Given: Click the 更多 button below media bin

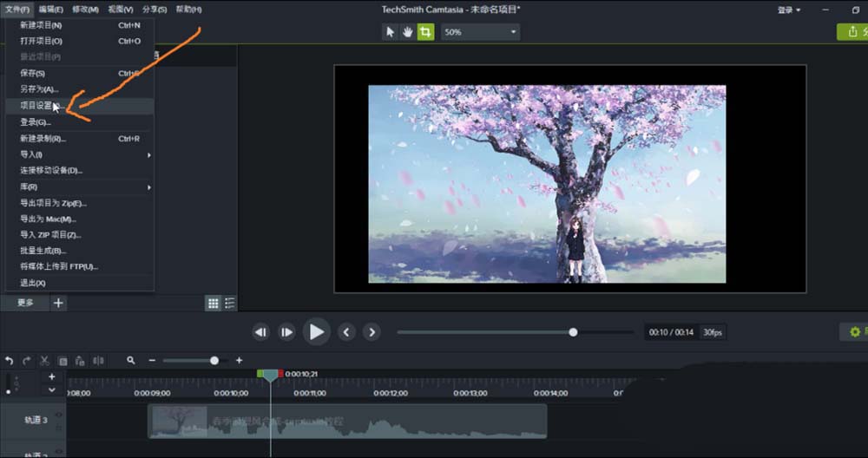Looking at the screenshot, I should (x=25, y=303).
